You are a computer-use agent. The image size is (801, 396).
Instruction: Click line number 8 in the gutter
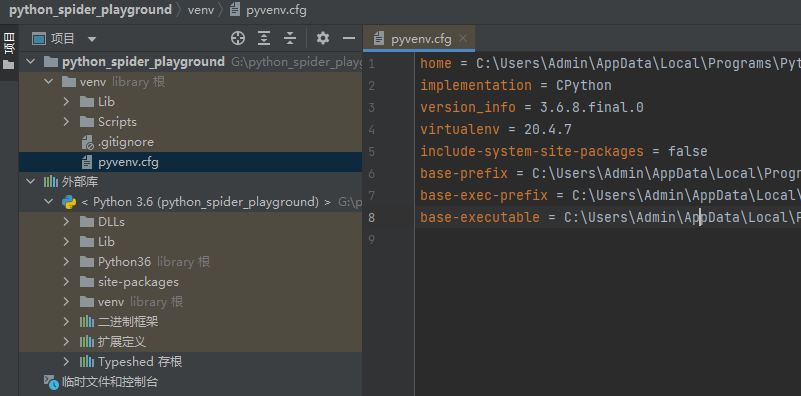(371, 217)
